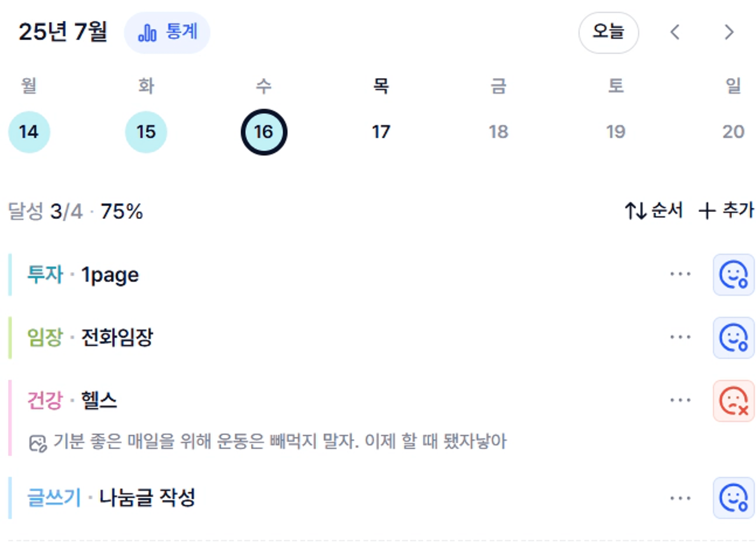Toggle smiley completion for 나눔글 작성
Viewport: 756px width, 547px height.
(x=734, y=498)
